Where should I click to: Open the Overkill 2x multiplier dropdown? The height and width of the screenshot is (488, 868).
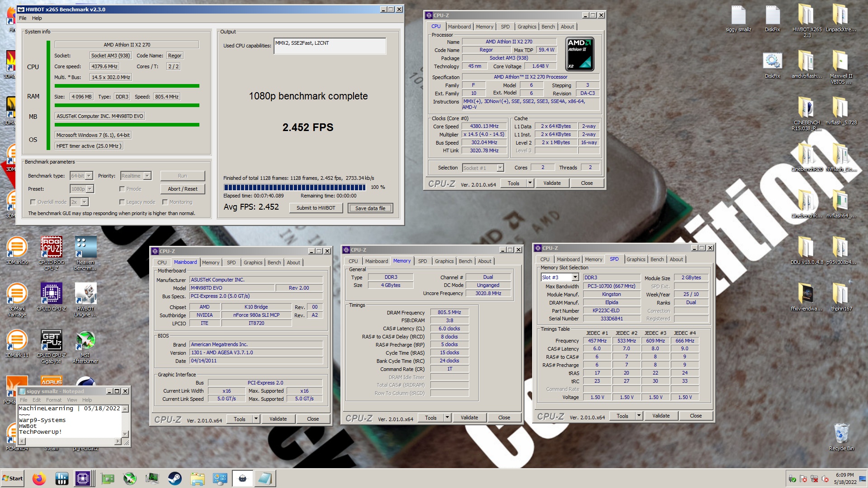[x=79, y=202]
